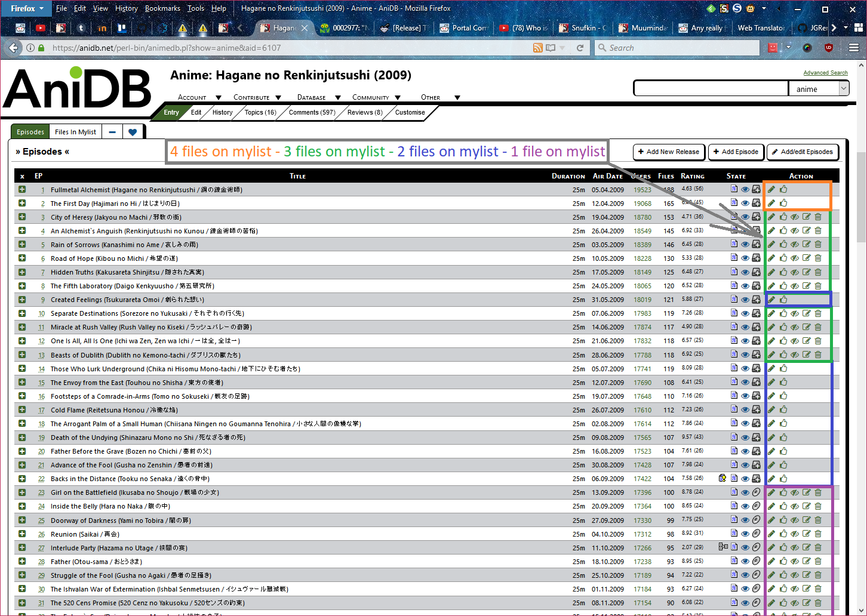Image resolution: width=867 pixels, height=616 pixels.
Task: Click the pencil edit icon for episode 1
Action: pyautogui.click(x=771, y=189)
